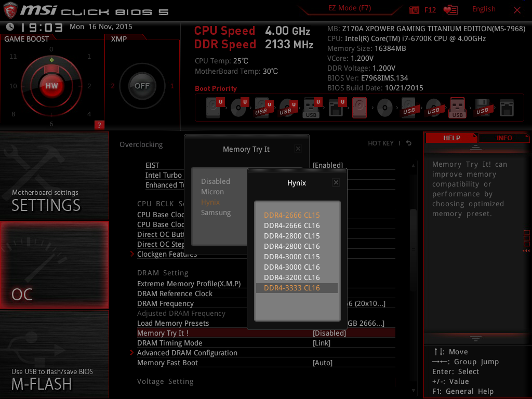Viewport: 532px width, 399px height.
Task: Select Samsung in Memory Try It list
Action: point(216,212)
